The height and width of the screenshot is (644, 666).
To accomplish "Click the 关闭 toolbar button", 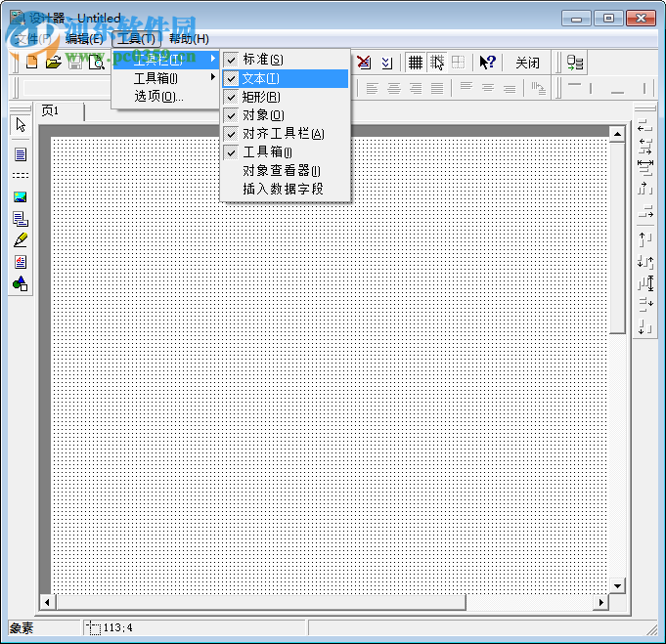I will pyautogui.click(x=527, y=63).
